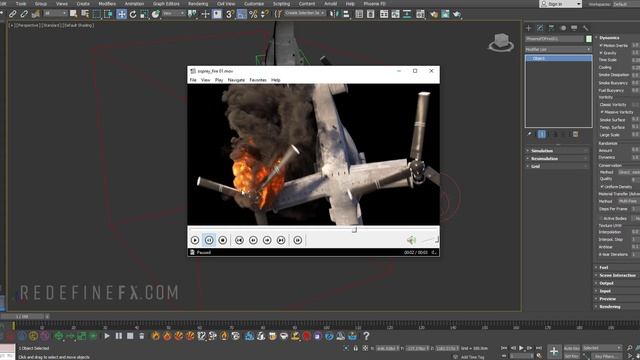
Task: Click the Phoenix FD toolbar pause simulation icon
Action: (119, 336)
